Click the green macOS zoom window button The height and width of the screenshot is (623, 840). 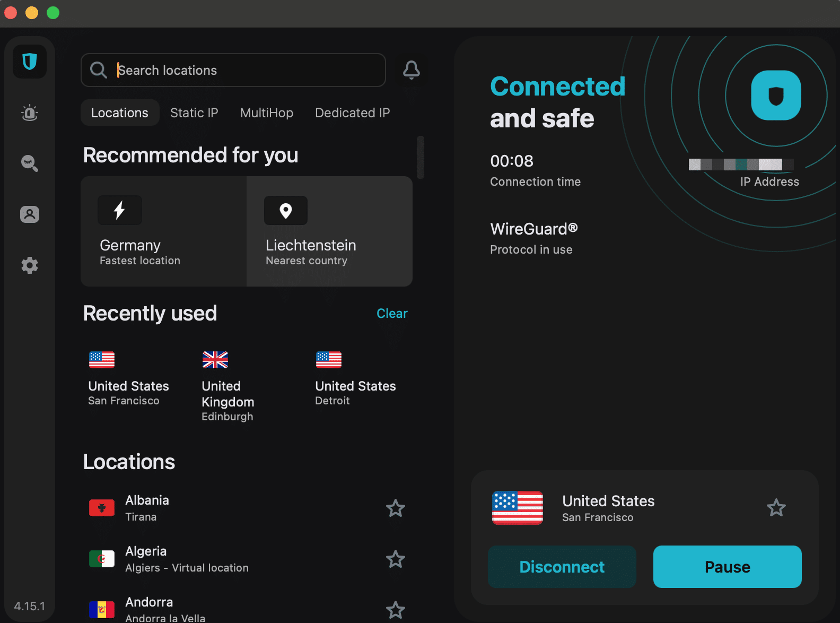point(53,13)
